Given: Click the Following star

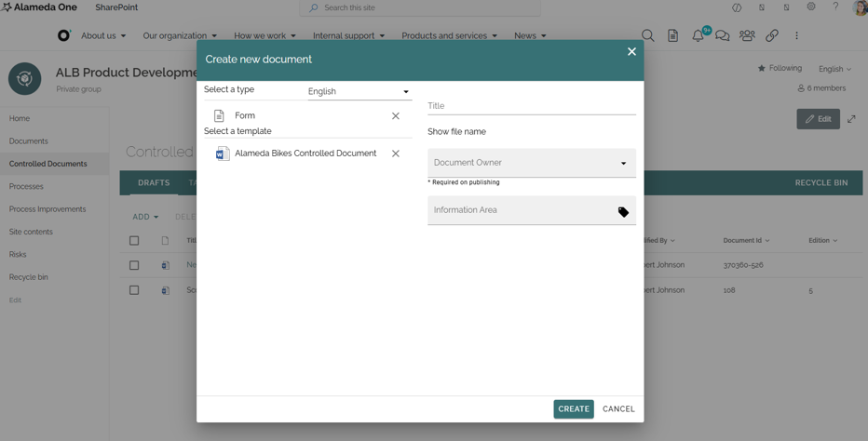Looking at the screenshot, I should tap(761, 68).
